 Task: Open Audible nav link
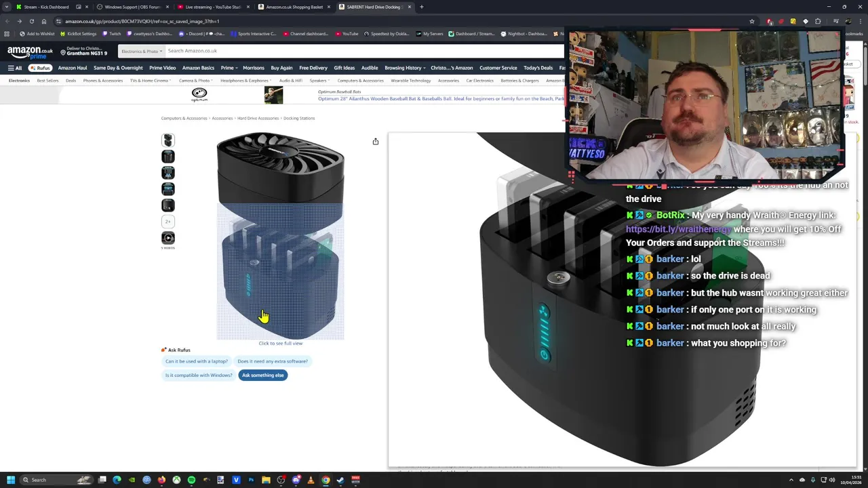tap(370, 68)
